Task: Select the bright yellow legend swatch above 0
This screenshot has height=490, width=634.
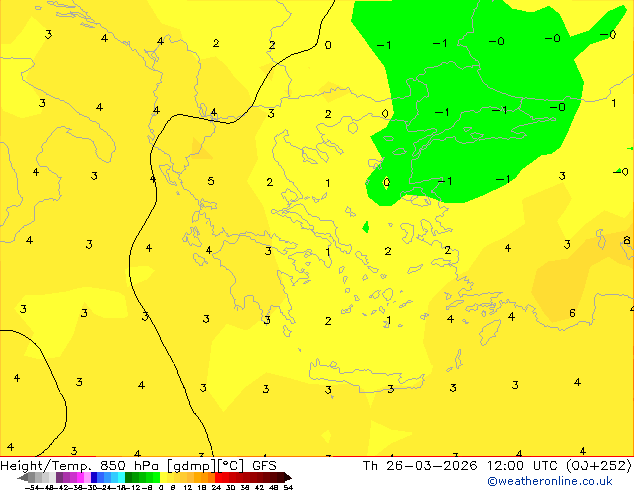Action: [163, 477]
